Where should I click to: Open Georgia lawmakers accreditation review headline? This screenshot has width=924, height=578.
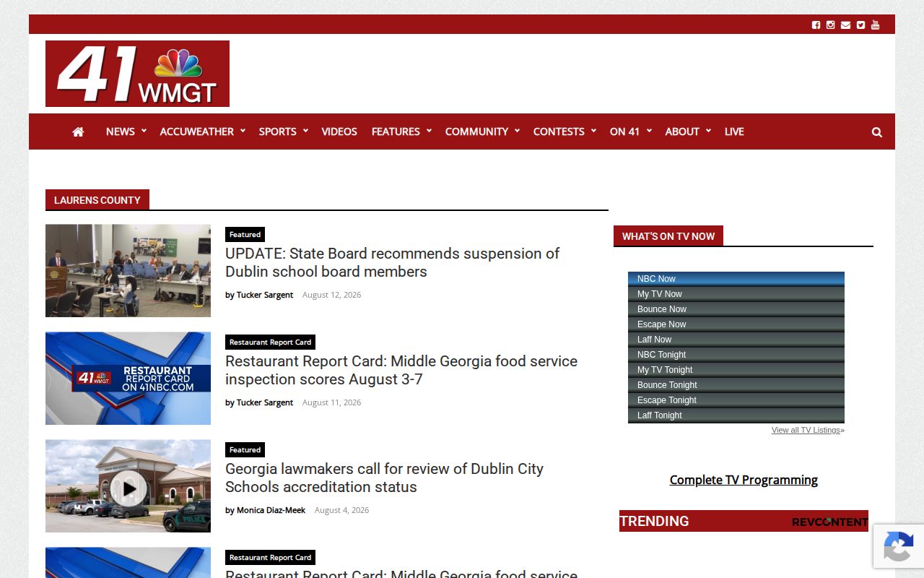pos(384,478)
